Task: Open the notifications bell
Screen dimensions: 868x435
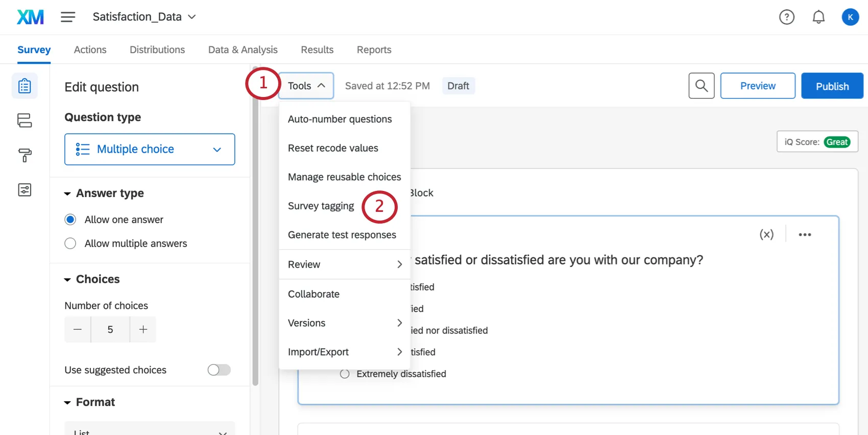Action: (x=818, y=17)
